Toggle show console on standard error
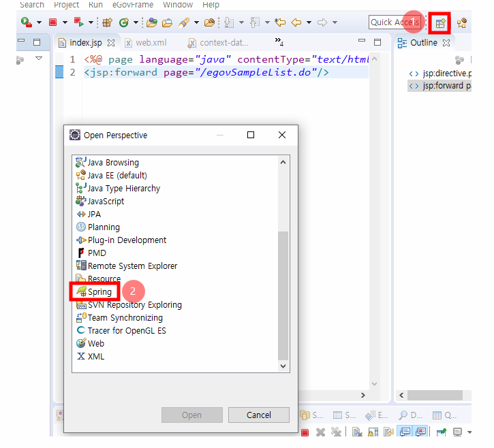This screenshot has width=494, height=448. (420, 431)
